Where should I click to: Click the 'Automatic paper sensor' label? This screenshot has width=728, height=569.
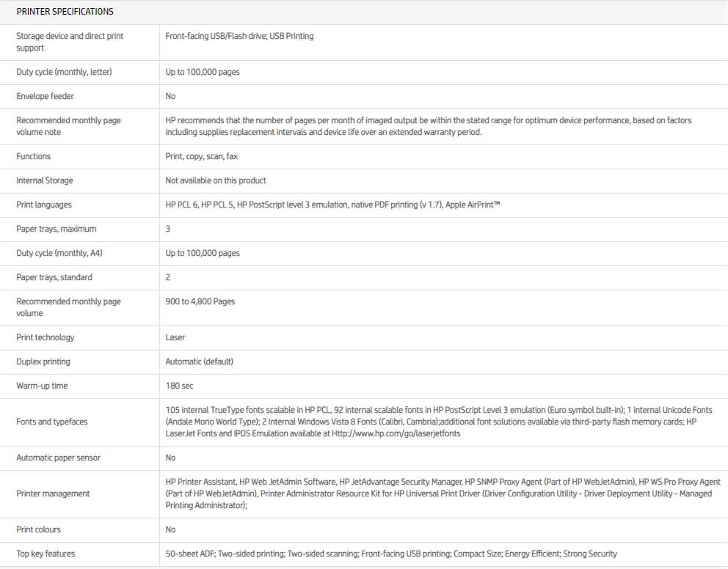(58, 458)
